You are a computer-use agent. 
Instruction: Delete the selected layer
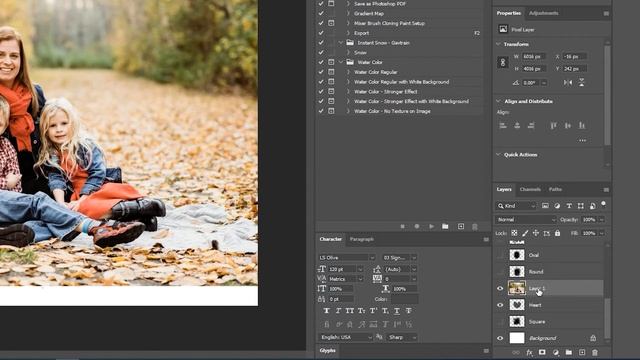point(595,353)
